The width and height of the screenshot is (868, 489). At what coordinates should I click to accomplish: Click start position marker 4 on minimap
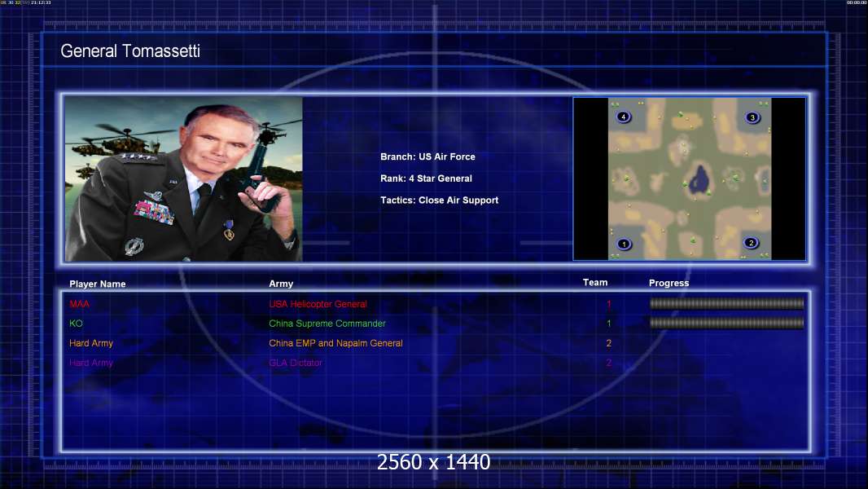coord(624,117)
